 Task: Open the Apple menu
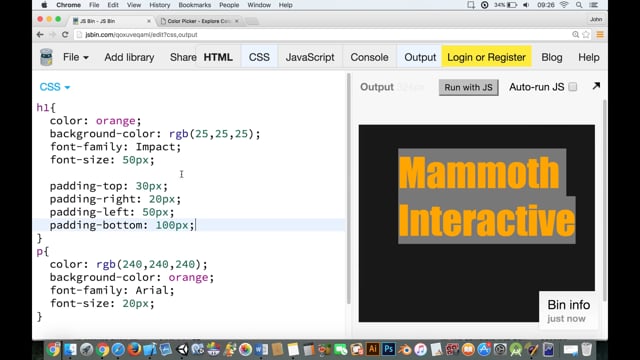tap(44, 5)
